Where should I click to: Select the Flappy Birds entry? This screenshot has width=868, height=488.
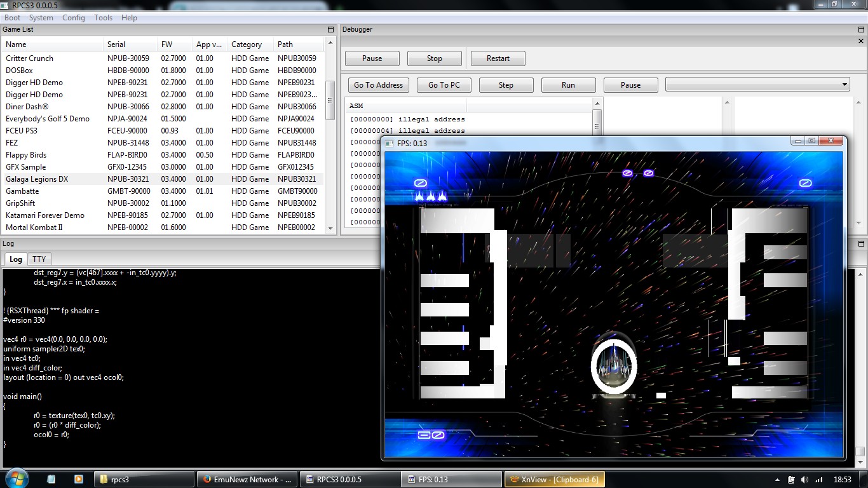click(x=163, y=155)
